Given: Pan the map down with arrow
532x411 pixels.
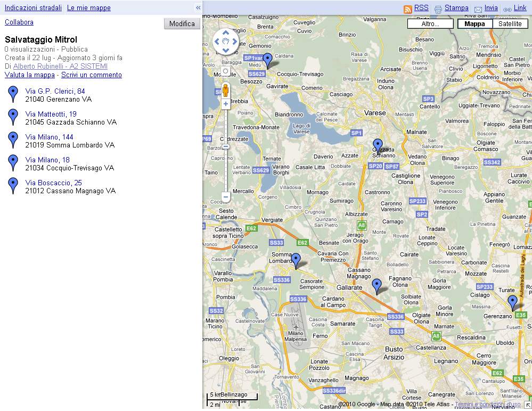Looking at the screenshot, I should 226,51.
